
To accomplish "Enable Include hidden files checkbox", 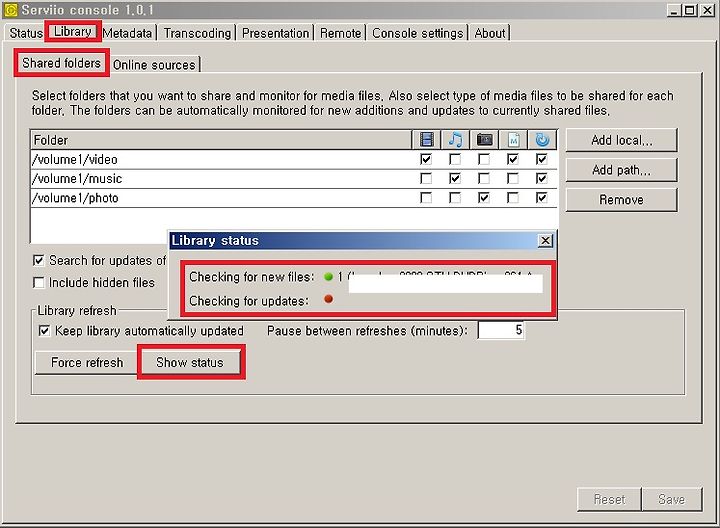I will pyautogui.click(x=39, y=282).
